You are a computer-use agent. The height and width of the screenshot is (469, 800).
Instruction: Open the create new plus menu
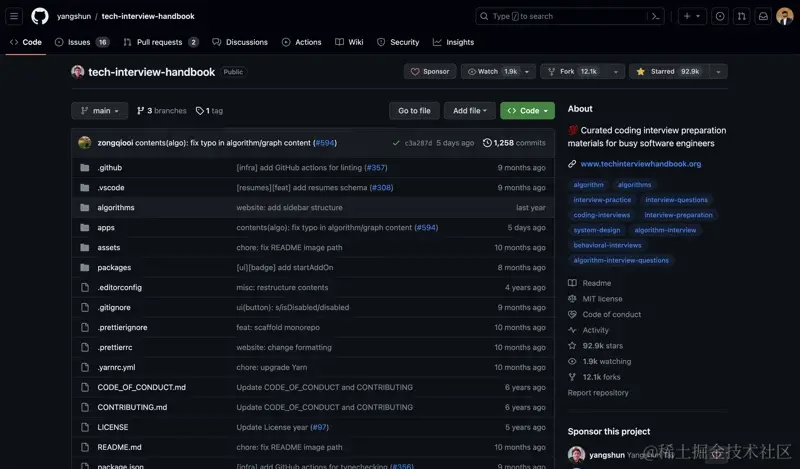click(x=692, y=16)
